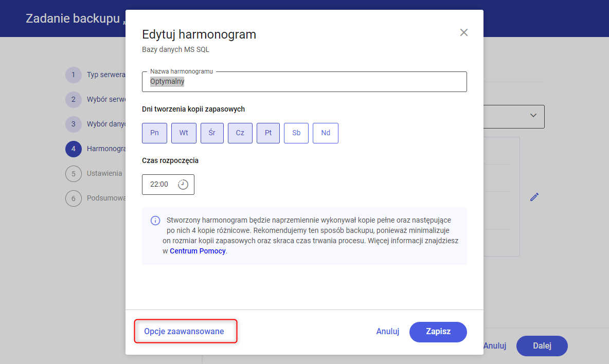The width and height of the screenshot is (609, 364).
Task: Click active step 4 circle
Action: coord(74,149)
